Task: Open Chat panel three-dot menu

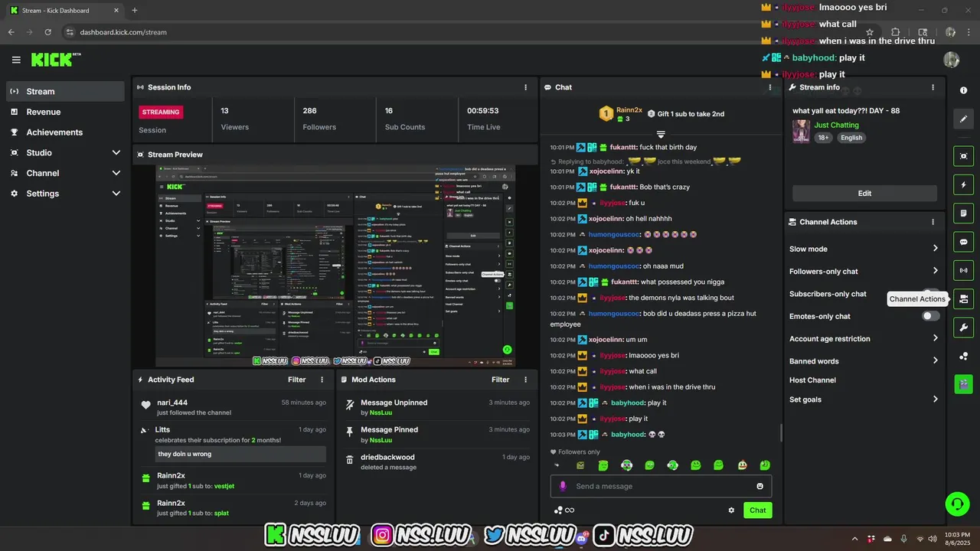Action: 770,87
